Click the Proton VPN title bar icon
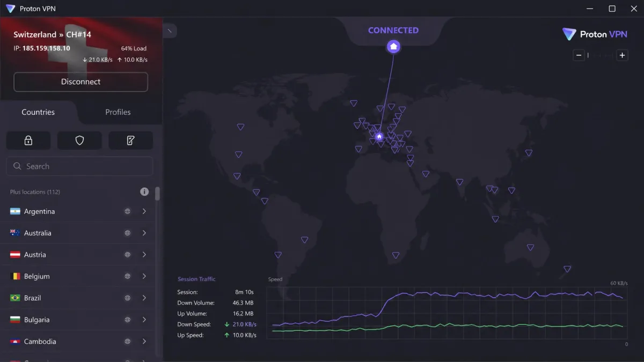 pyautogui.click(x=10, y=9)
